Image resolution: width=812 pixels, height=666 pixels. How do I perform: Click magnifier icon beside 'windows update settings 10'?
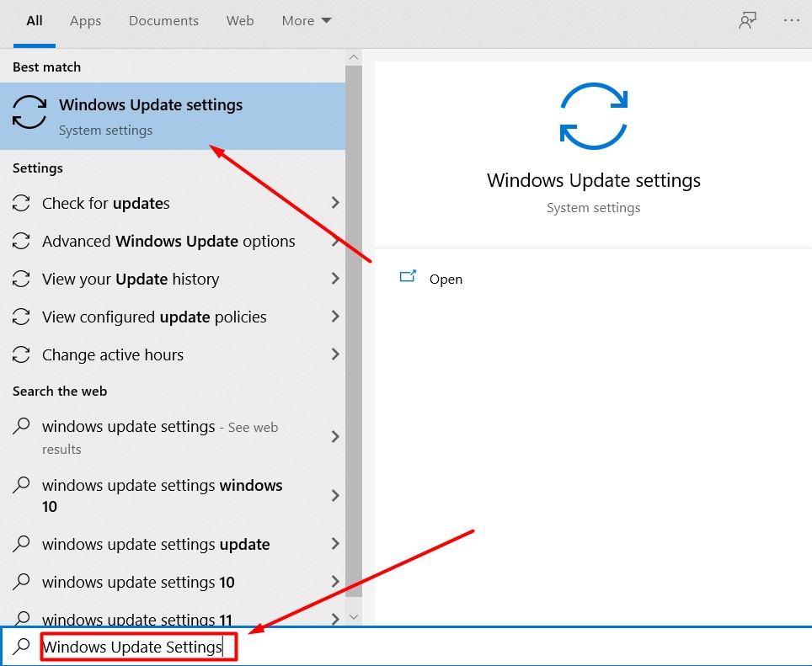coord(21,582)
